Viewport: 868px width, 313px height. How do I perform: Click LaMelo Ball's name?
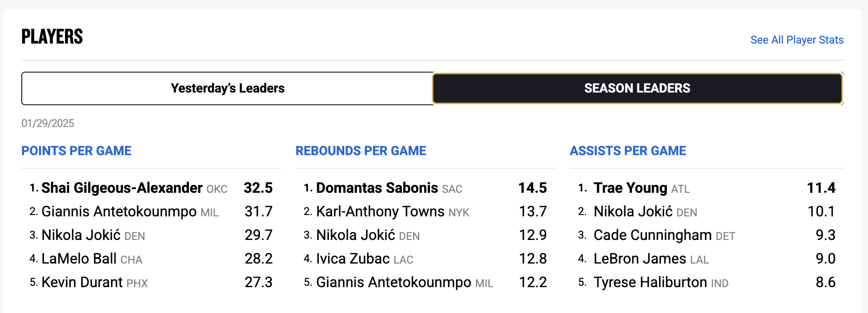[79, 259]
